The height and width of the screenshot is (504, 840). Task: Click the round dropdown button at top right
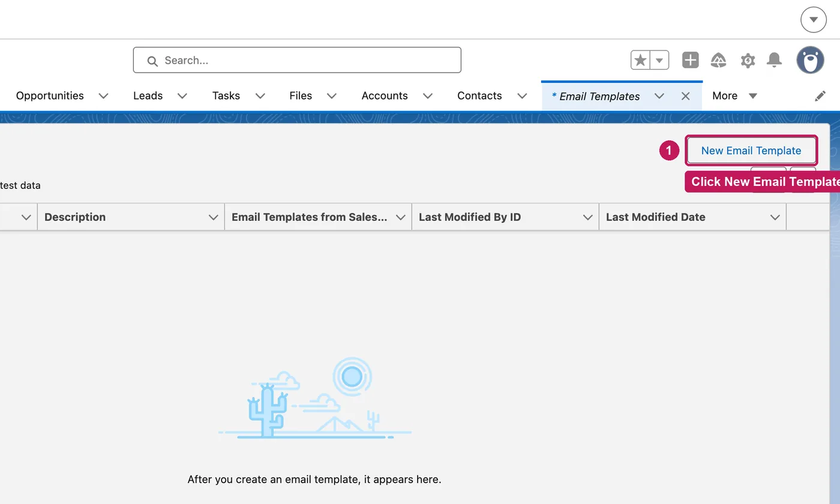coord(814,19)
